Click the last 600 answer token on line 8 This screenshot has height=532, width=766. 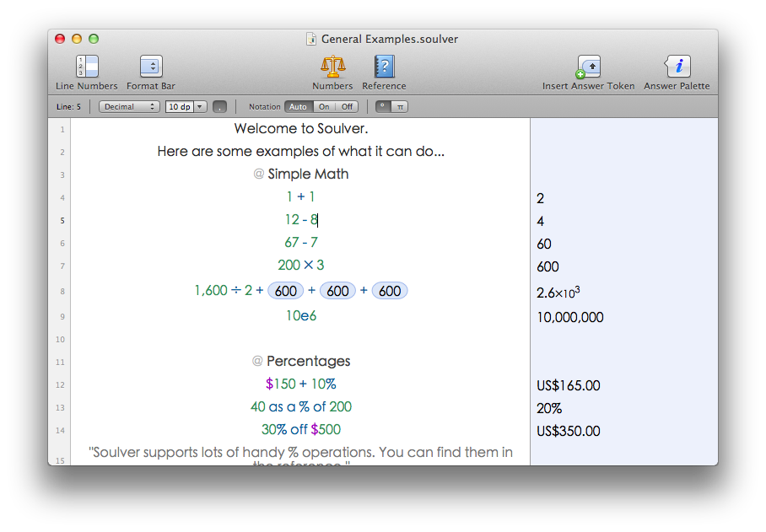[x=390, y=291]
